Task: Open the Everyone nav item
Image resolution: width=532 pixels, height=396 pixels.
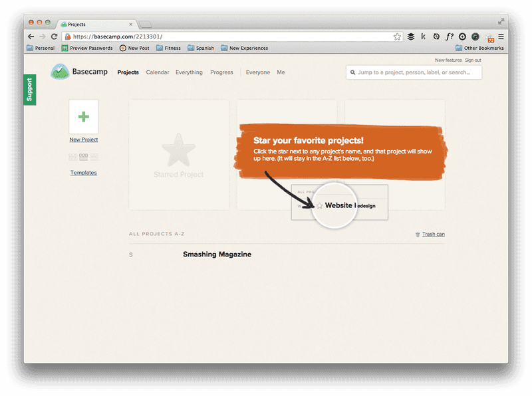Action: 258,72
